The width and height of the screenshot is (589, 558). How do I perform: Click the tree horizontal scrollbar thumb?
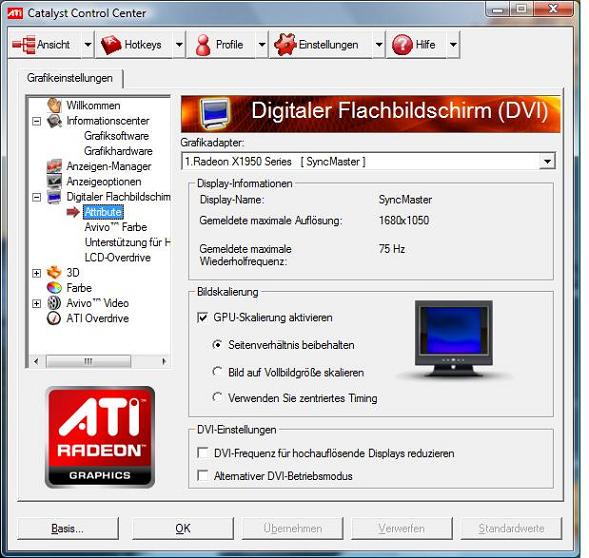click(88, 361)
